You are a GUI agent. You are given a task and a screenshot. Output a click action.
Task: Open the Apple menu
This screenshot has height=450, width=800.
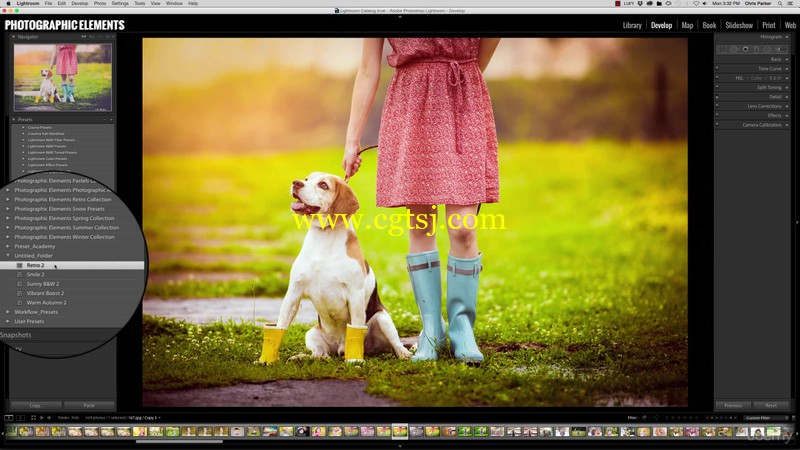(x=8, y=3)
